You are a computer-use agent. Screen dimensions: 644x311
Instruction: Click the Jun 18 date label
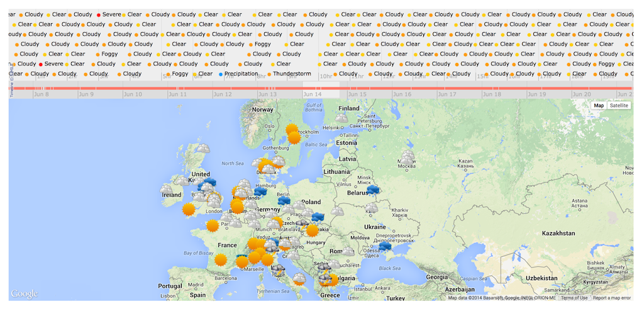tap(492, 94)
